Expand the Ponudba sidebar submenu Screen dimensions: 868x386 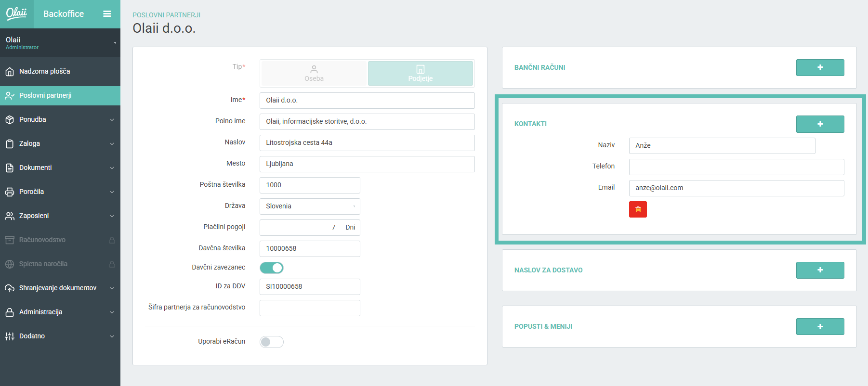click(60, 119)
